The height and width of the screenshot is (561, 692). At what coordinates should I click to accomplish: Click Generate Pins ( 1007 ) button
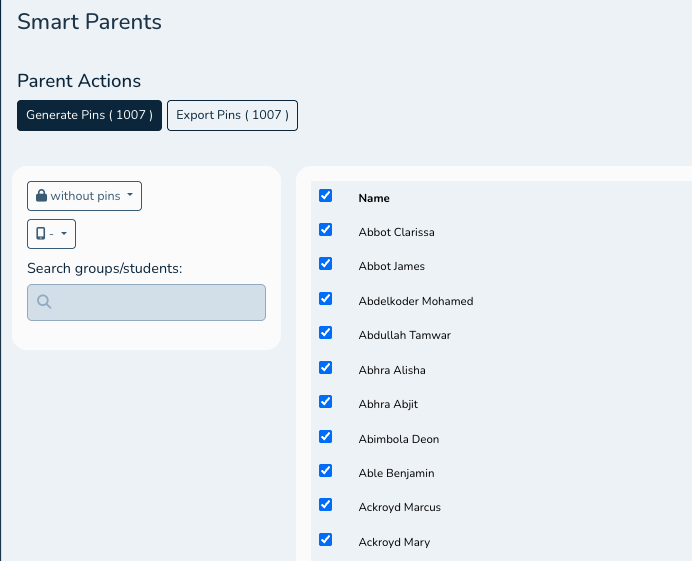click(x=89, y=115)
